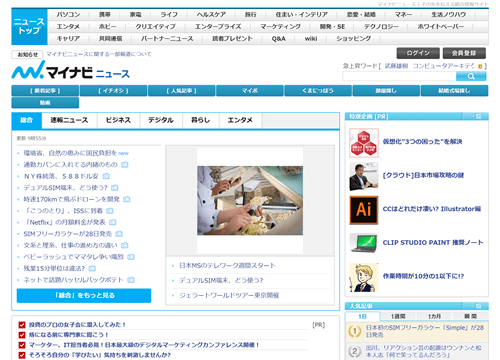This screenshot has width=500, height=360.
Task: Switch to the エンタメ news tab
Action: pyautogui.click(x=240, y=120)
